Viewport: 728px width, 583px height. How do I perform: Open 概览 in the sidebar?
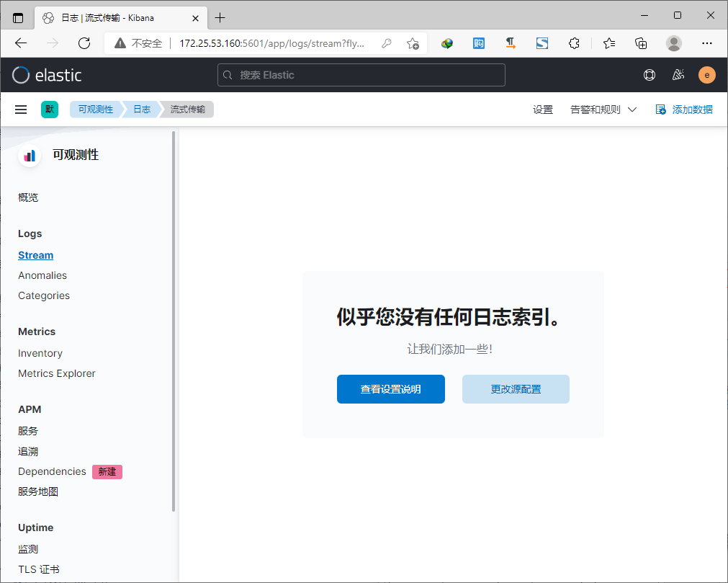click(x=28, y=197)
